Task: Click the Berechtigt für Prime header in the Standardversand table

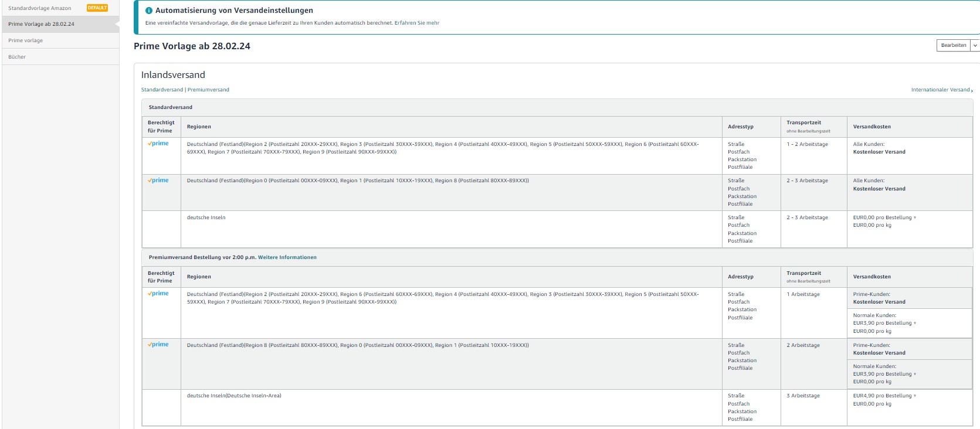Action: click(x=161, y=127)
